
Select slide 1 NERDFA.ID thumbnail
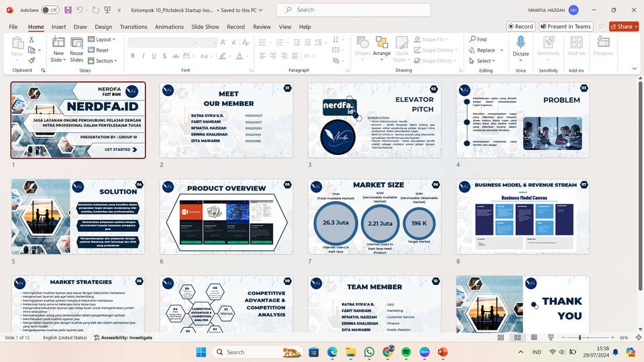pyautogui.click(x=78, y=120)
